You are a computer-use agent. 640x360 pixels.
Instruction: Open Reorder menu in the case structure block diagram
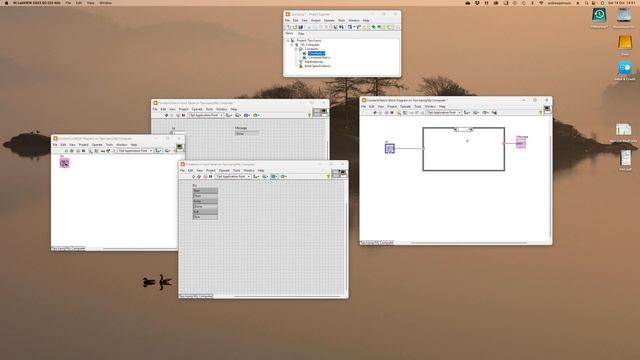485,112
